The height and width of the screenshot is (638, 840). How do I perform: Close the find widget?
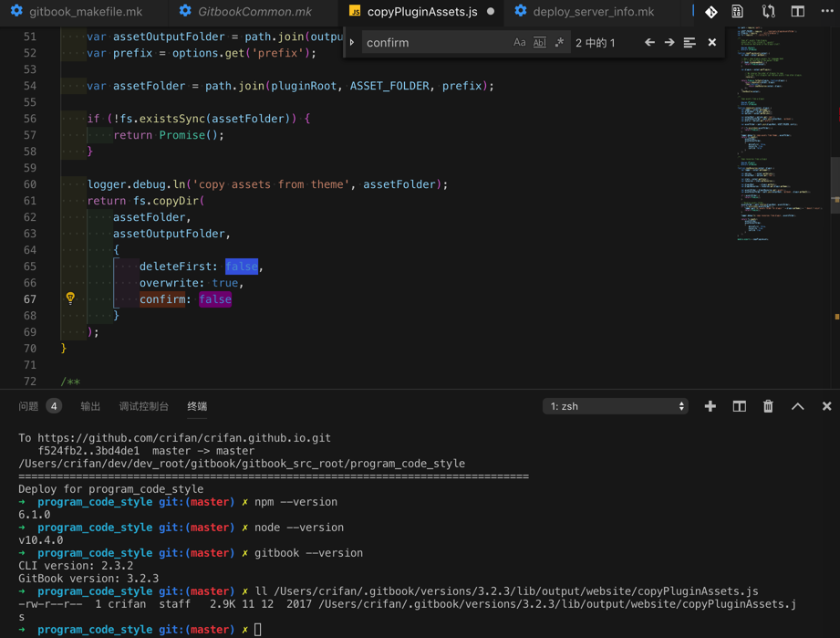pos(712,43)
